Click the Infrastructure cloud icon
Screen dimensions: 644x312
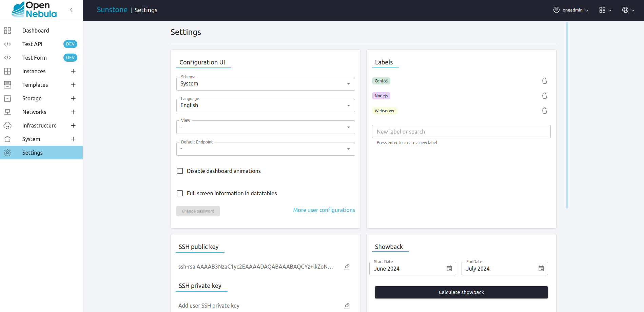7,125
